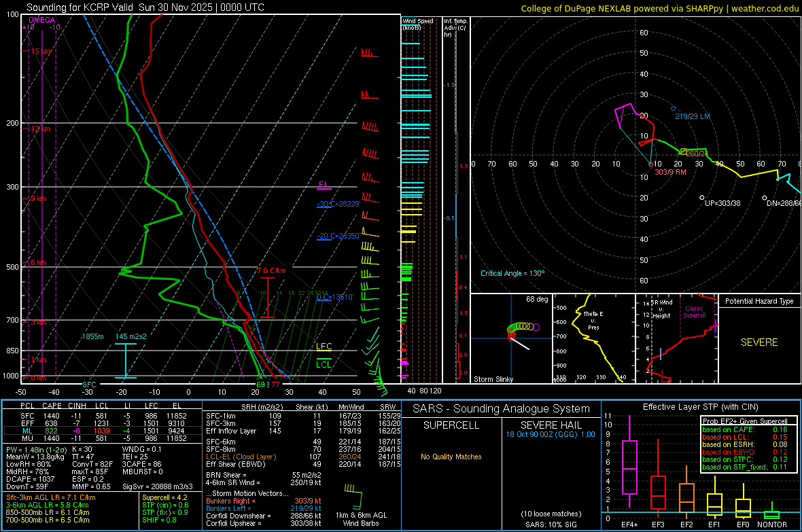
Task: Click the SigSvr = 20888 m3/s3 value
Action: coord(158,486)
